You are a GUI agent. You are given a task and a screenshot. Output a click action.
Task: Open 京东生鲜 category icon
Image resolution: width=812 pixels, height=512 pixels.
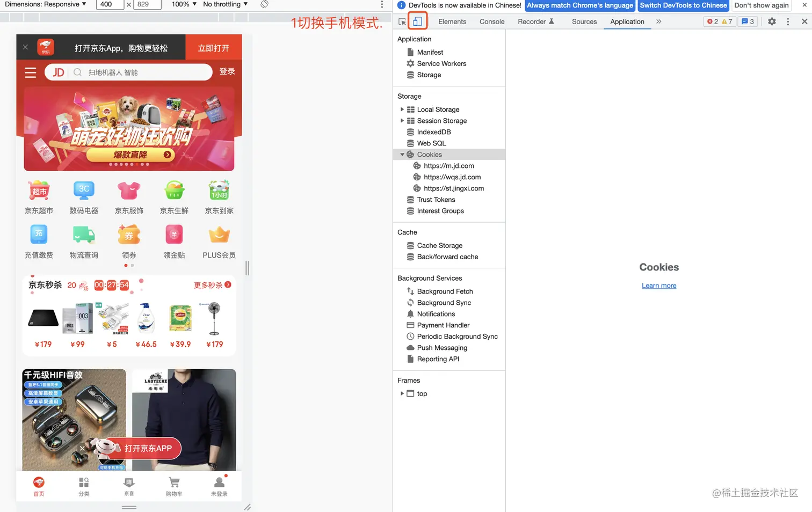tap(174, 191)
